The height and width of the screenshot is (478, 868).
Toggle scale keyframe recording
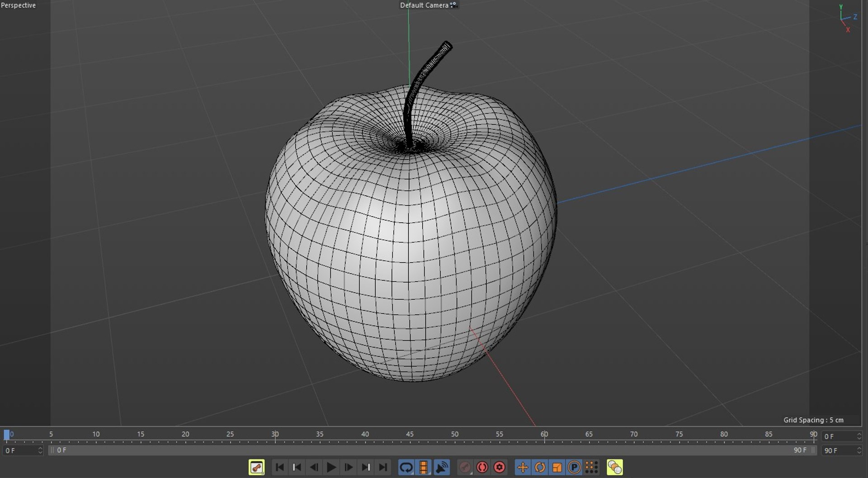coord(557,467)
